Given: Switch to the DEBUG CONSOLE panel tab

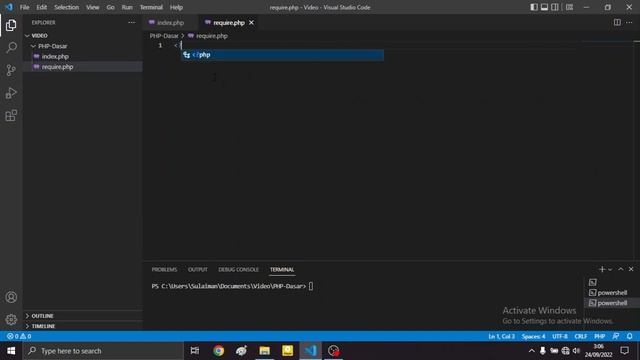Looking at the screenshot, I should (238, 269).
